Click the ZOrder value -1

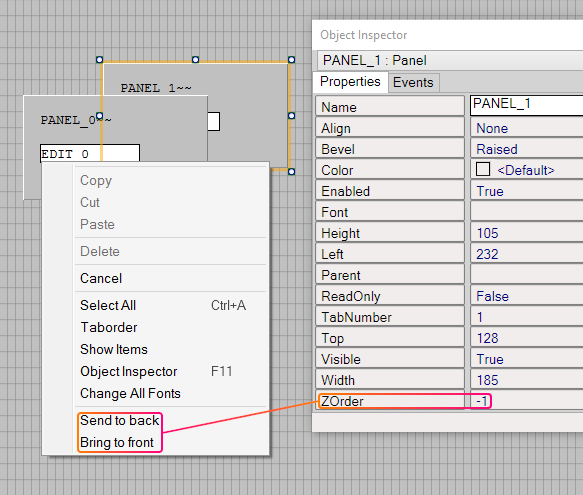[526, 401]
